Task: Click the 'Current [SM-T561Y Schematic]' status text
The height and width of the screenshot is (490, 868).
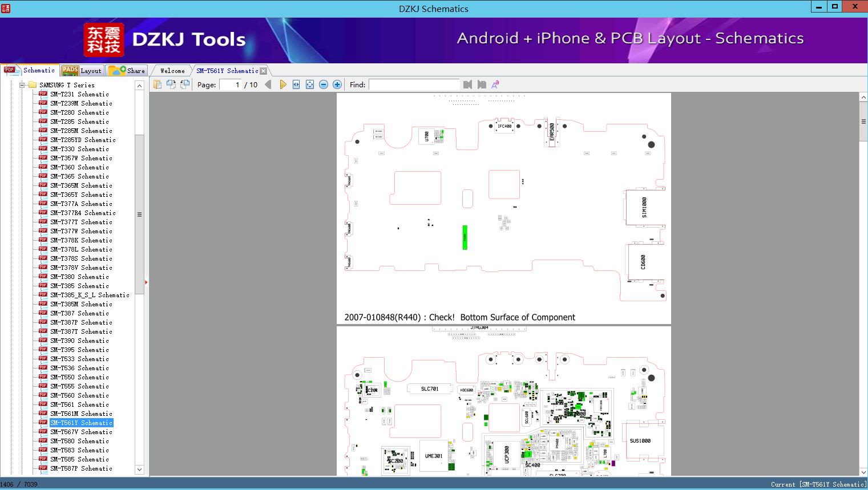Action: [818, 484]
